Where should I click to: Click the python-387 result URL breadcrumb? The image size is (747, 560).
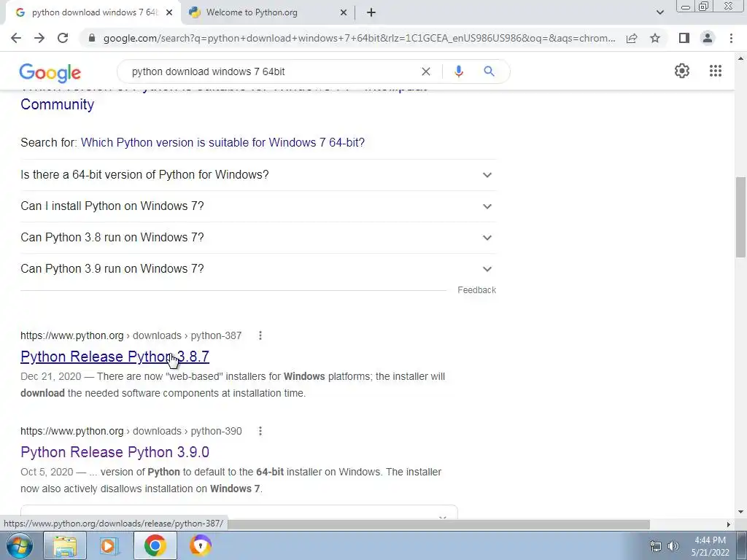tap(131, 335)
